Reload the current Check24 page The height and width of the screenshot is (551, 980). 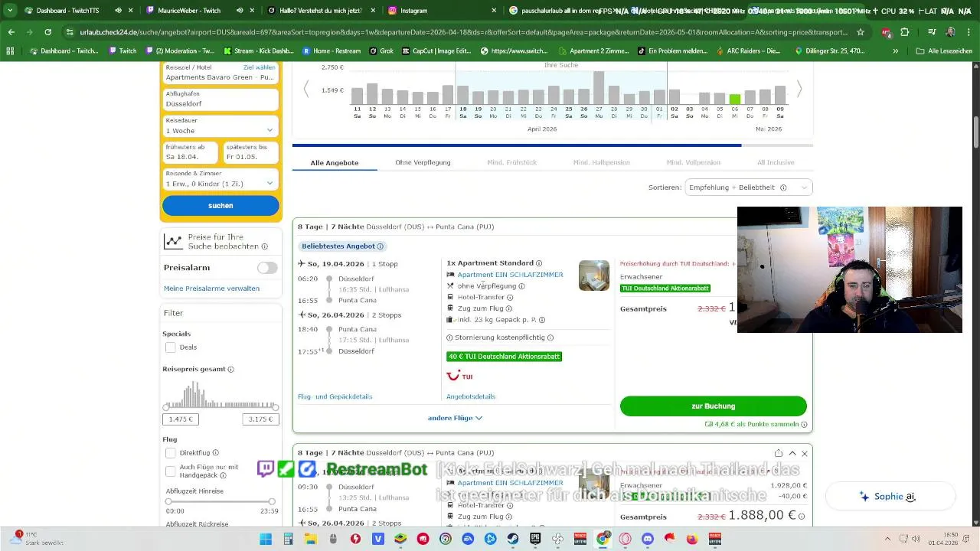click(x=47, y=32)
